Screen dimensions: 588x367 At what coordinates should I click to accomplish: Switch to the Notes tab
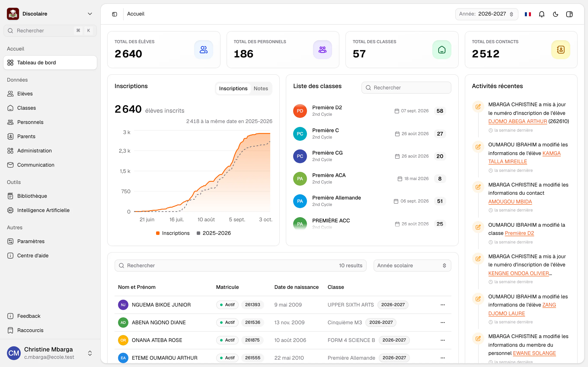click(261, 88)
